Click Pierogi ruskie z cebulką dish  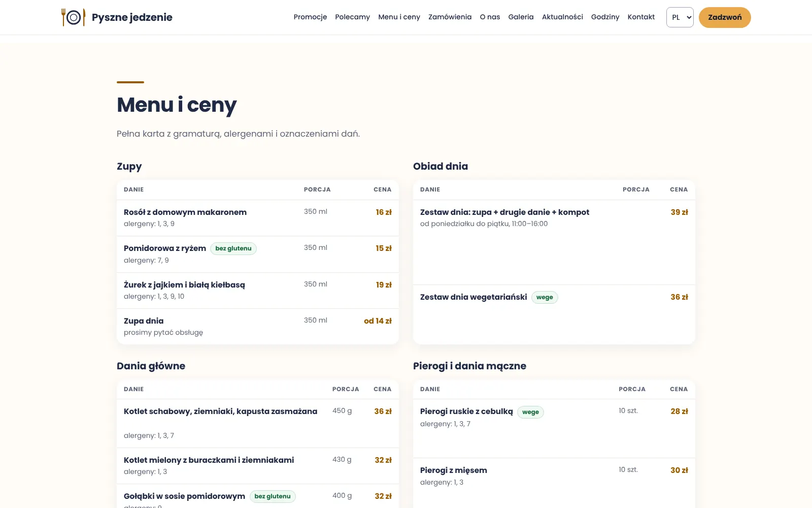point(466,411)
